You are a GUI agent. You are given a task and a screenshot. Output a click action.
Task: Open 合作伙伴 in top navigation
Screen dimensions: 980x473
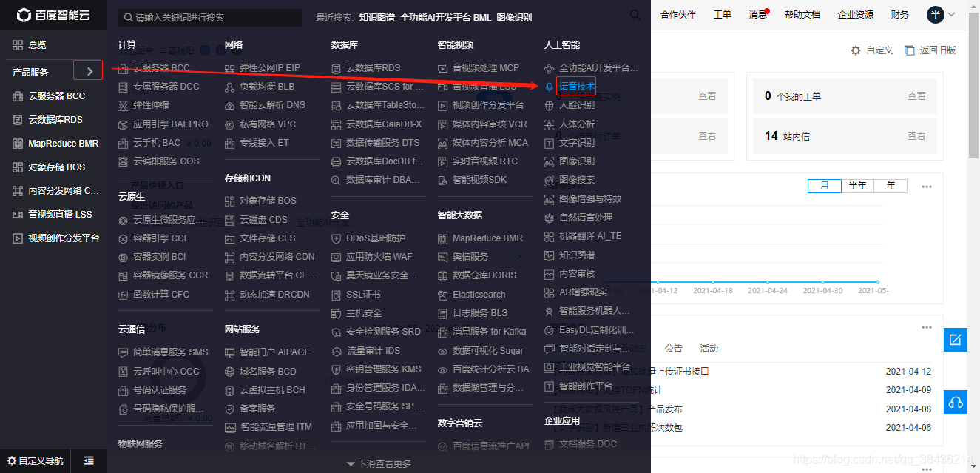pyautogui.click(x=678, y=15)
